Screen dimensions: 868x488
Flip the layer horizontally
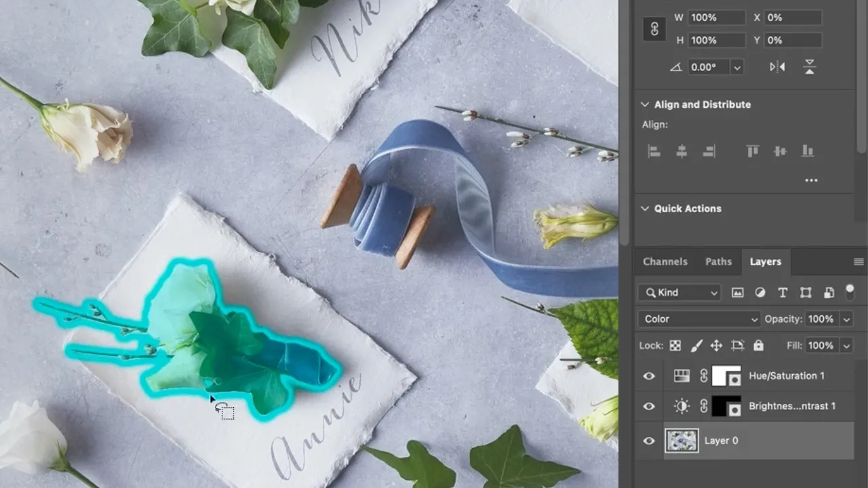[777, 67]
